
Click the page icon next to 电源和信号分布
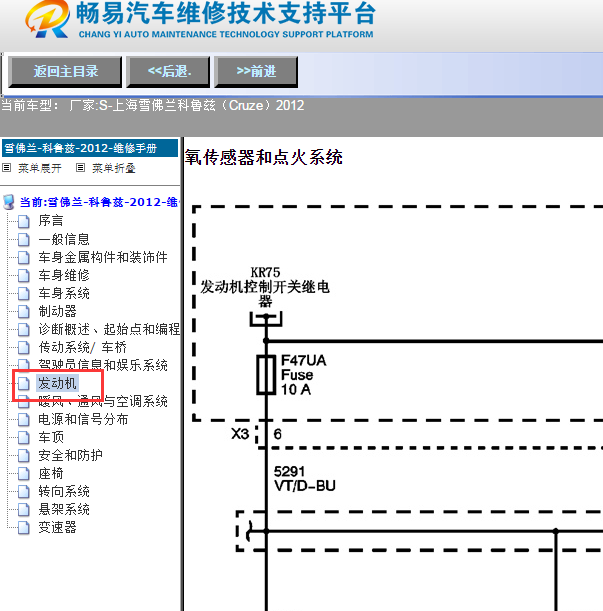(x=24, y=420)
